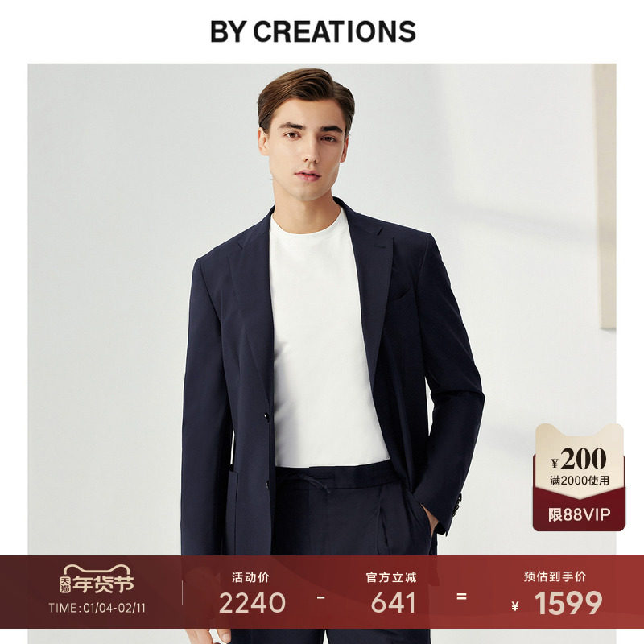Click the equals sign before final price
The width and height of the screenshot is (644, 644).
[461, 597]
